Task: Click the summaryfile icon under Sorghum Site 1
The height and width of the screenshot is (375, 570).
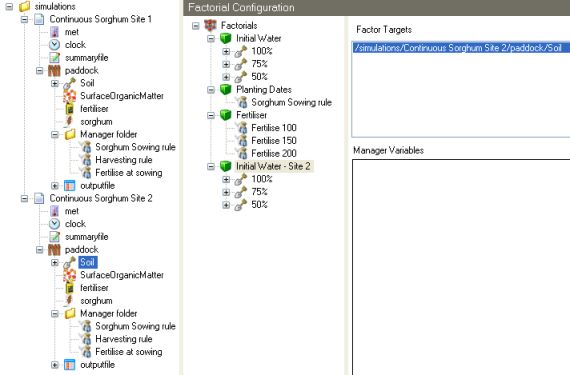Action: coord(55,57)
